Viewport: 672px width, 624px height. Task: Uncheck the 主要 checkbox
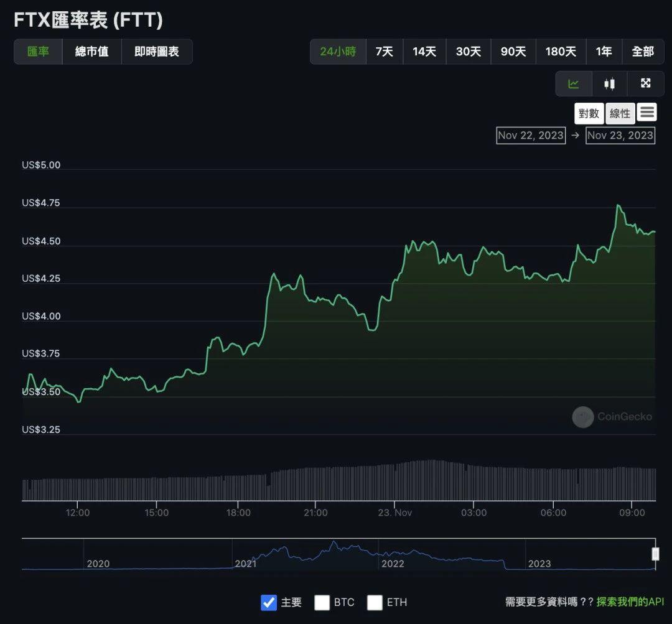pyautogui.click(x=269, y=602)
